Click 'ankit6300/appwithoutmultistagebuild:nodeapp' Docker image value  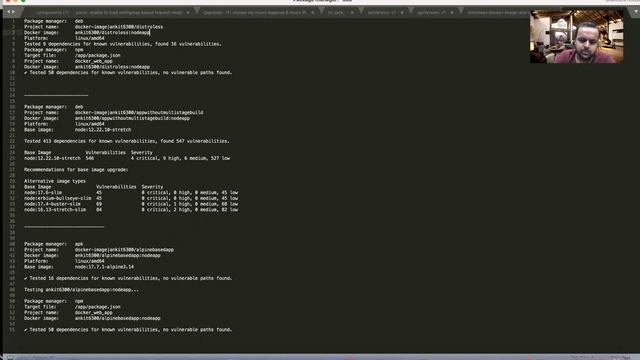click(132, 118)
